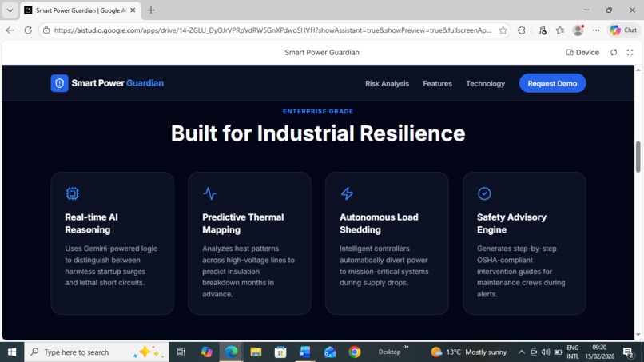
Task: Click the chip icon above Real-time AI Reasoning
Action: [x=72, y=193]
